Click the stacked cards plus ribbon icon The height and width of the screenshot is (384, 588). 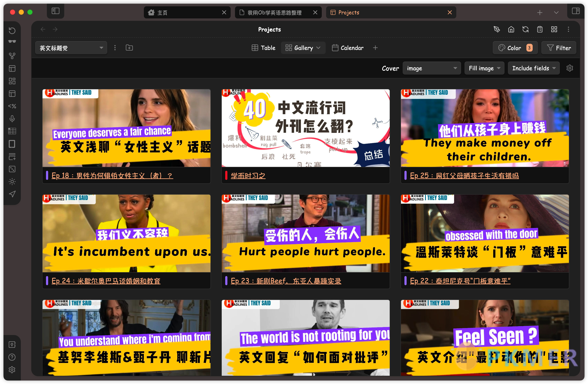(x=12, y=156)
